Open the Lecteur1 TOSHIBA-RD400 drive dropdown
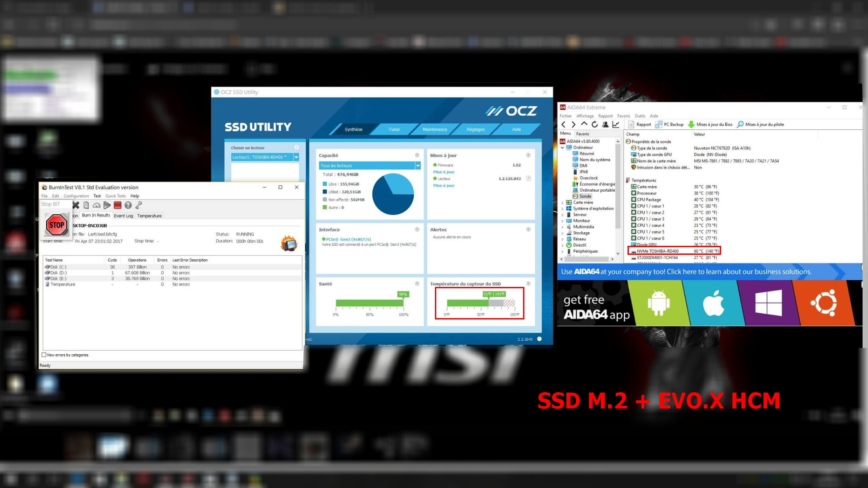 [x=296, y=157]
